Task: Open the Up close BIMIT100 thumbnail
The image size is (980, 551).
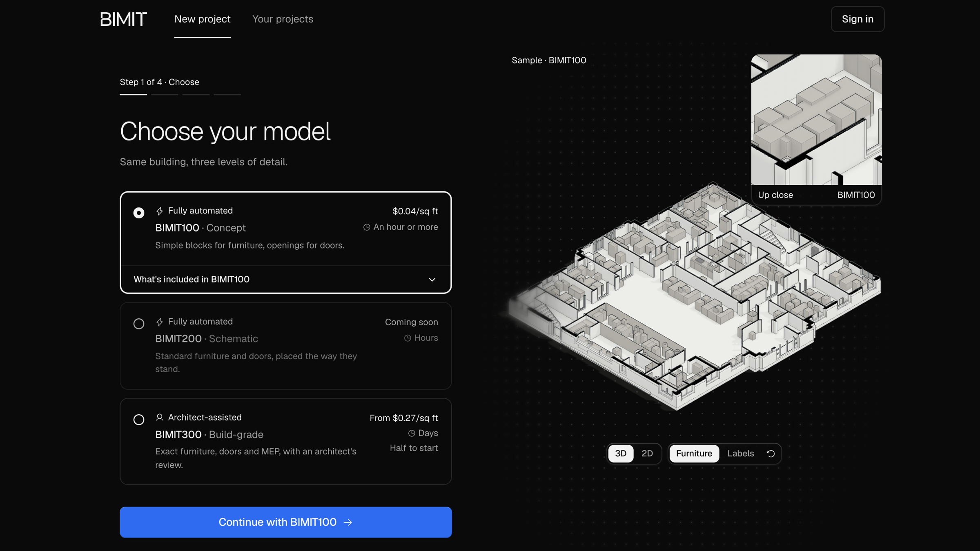Action: click(x=816, y=129)
